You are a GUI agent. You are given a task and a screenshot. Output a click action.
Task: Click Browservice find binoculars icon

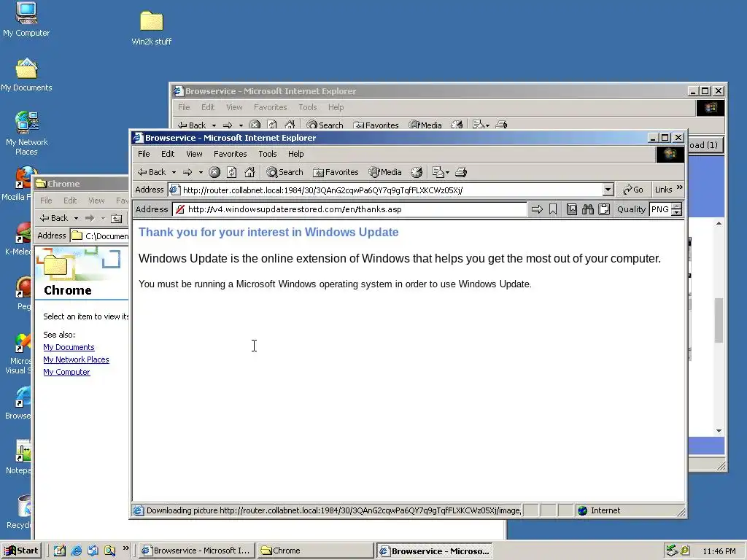click(588, 209)
